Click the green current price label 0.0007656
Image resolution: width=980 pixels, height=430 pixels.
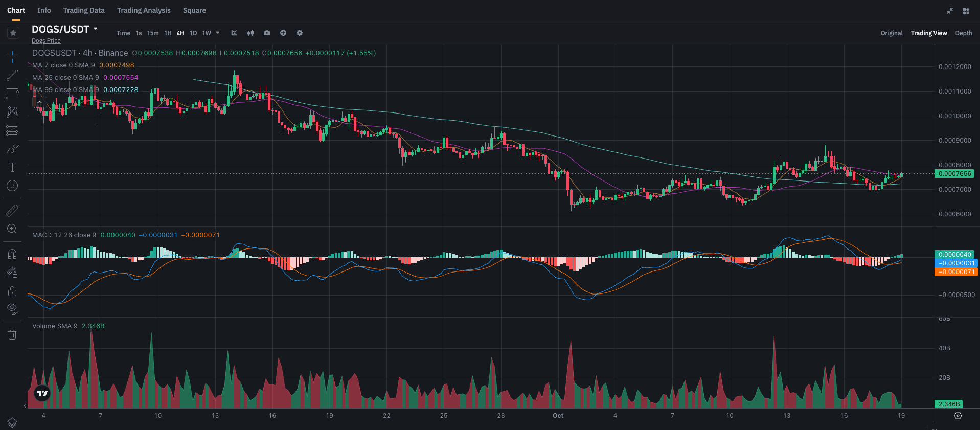click(954, 174)
